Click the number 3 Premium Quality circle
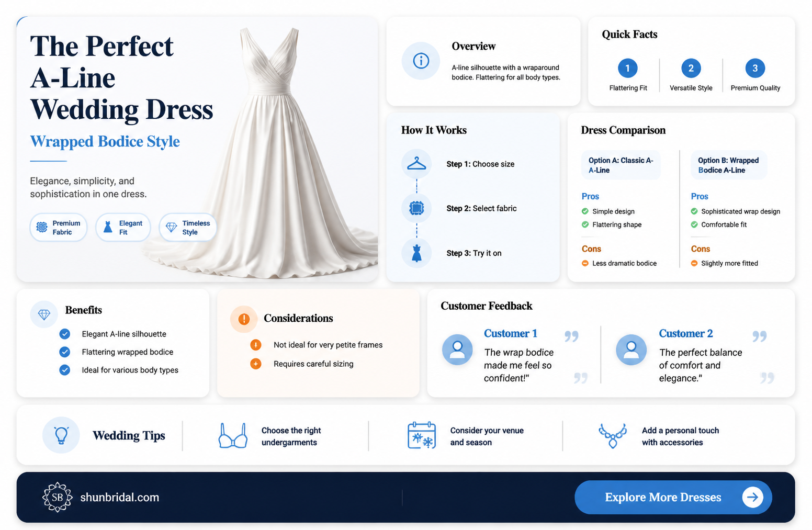The height and width of the screenshot is (530, 812). 754,68
